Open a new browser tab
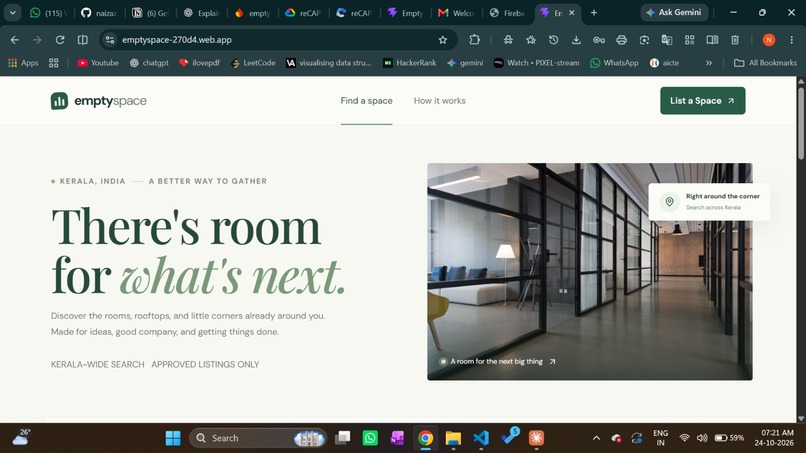The height and width of the screenshot is (453, 806). click(594, 13)
